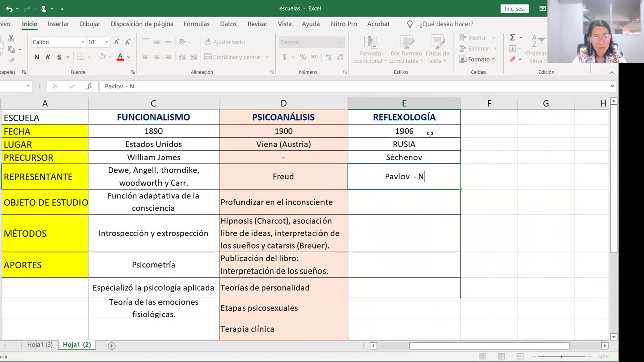644x362 pixels.
Task: Expand the formula bar
Action: coord(612,86)
